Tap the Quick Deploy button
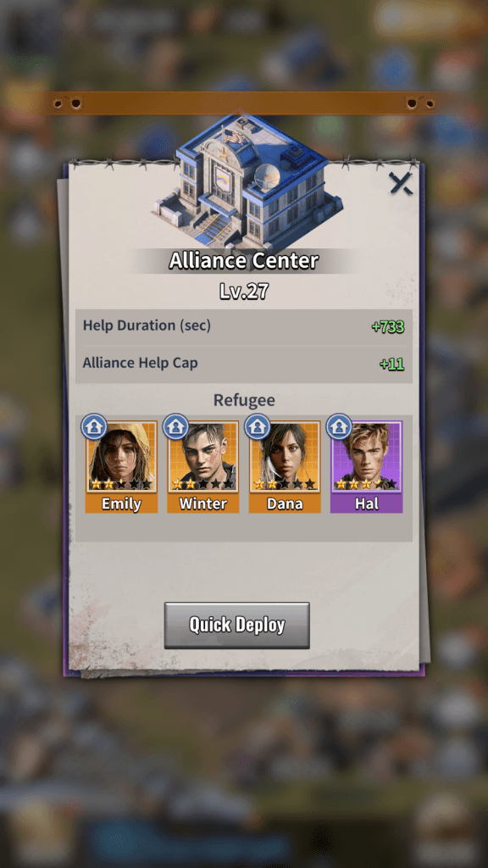488x868 pixels. click(x=237, y=625)
